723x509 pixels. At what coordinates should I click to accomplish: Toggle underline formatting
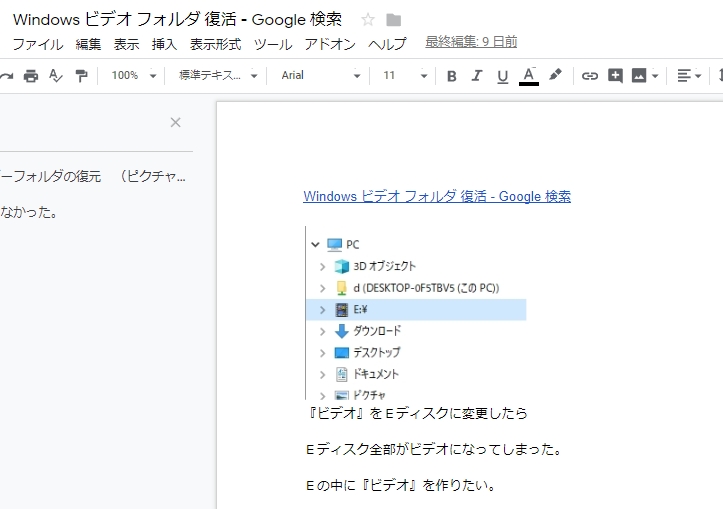(x=502, y=76)
